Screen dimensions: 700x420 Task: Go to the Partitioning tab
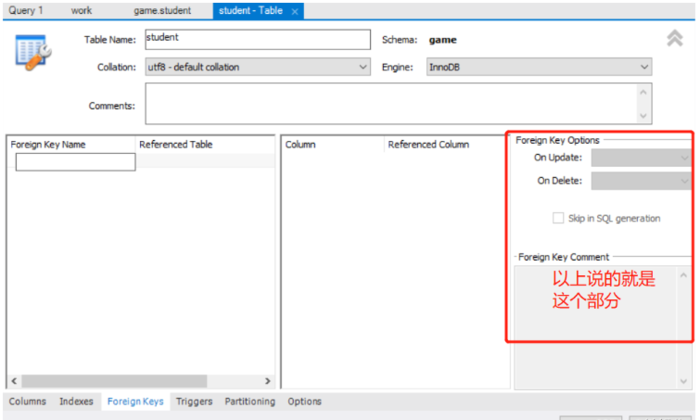click(x=249, y=402)
